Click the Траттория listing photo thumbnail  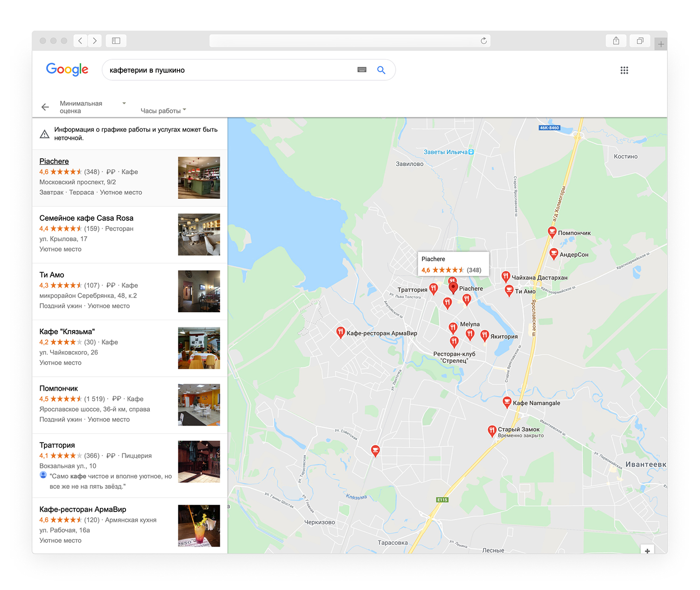tap(199, 462)
